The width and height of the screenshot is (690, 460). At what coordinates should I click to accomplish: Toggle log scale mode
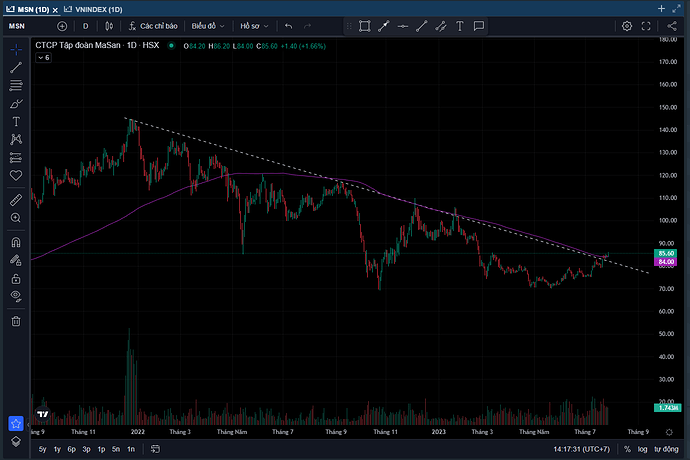pos(642,449)
